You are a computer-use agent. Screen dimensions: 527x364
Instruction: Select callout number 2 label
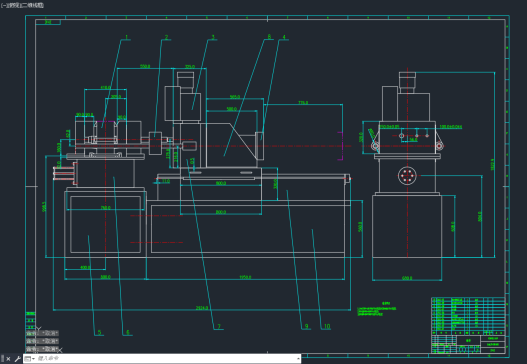tap(166, 37)
